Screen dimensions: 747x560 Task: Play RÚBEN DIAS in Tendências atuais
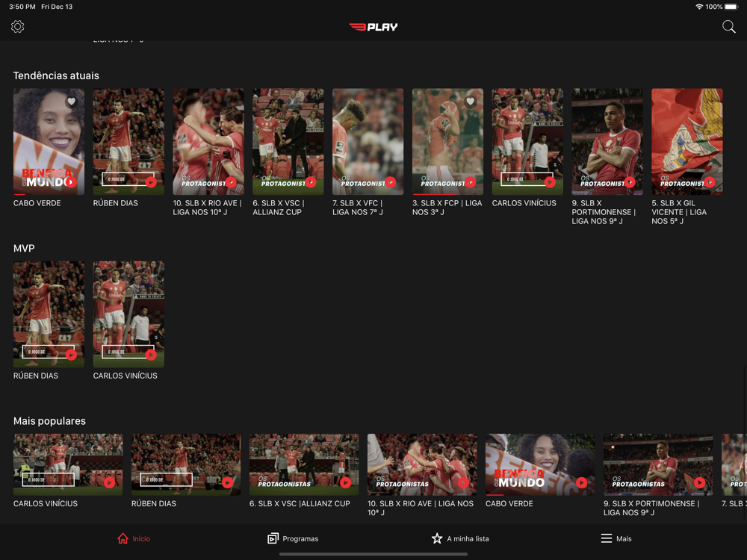[x=151, y=182]
